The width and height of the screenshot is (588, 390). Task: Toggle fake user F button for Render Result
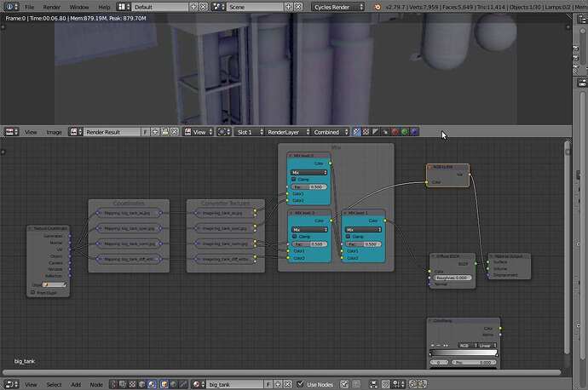click(146, 132)
